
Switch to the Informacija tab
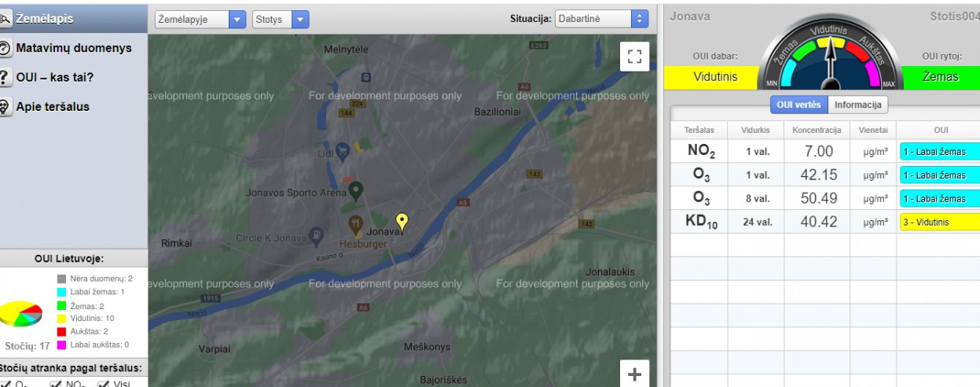858,105
